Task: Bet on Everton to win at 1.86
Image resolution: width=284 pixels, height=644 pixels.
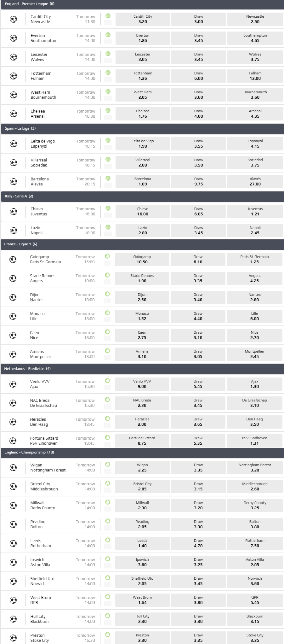Action: pyautogui.click(x=143, y=38)
